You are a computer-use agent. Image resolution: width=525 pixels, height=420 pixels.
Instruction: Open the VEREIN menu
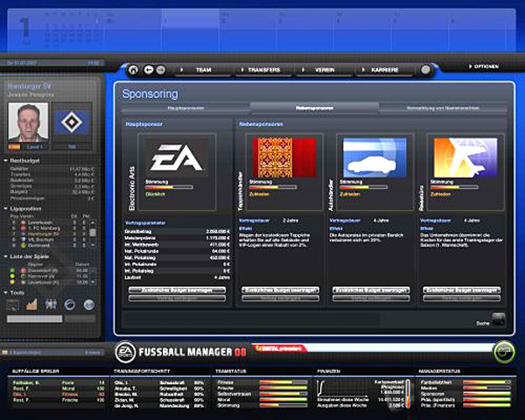coord(325,70)
